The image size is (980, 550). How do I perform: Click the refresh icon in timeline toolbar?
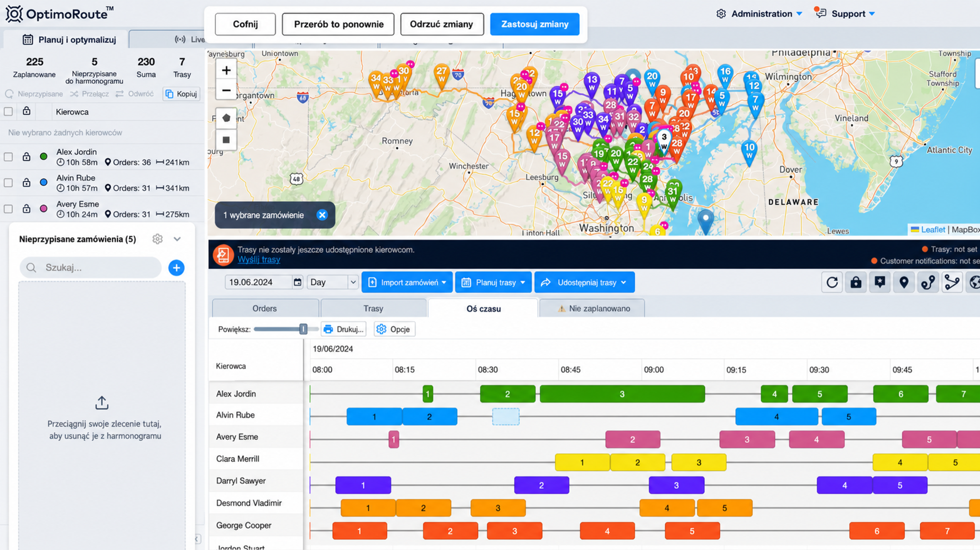tap(832, 283)
